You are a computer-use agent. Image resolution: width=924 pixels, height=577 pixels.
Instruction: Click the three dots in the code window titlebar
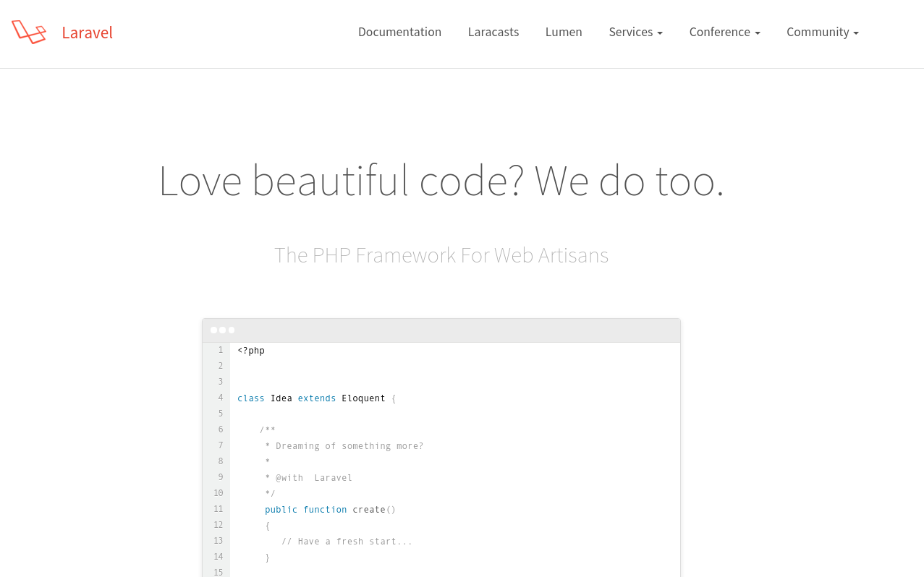coord(222,330)
